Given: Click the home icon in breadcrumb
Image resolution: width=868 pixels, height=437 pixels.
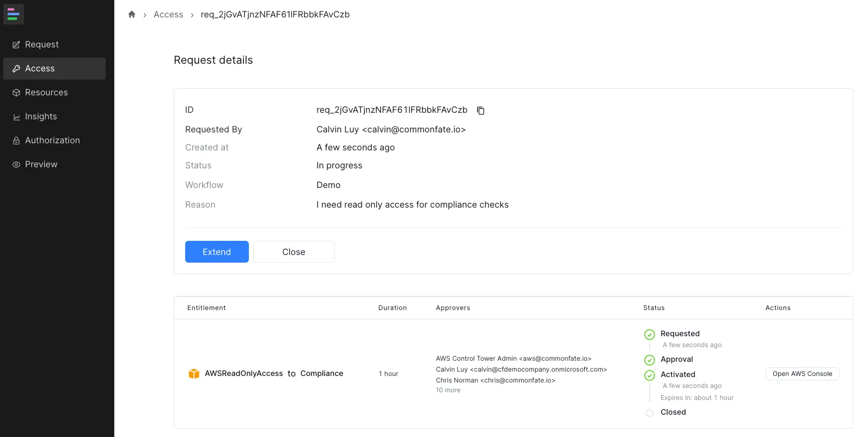Looking at the screenshot, I should pos(132,15).
